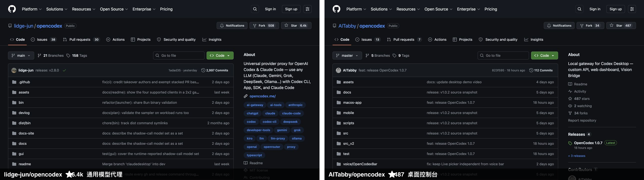The width and height of the screenshot is (644, 180).
Task: Select the claude-code topic tag
Action: [x=291, y=113]
